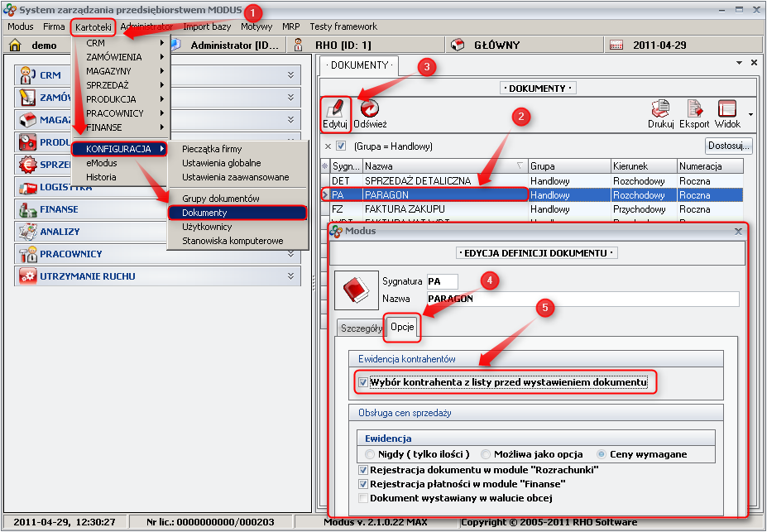Toggle Dokument wystawiany w walucie obcej
Screen dimensions: 767x532
(363, 499)
